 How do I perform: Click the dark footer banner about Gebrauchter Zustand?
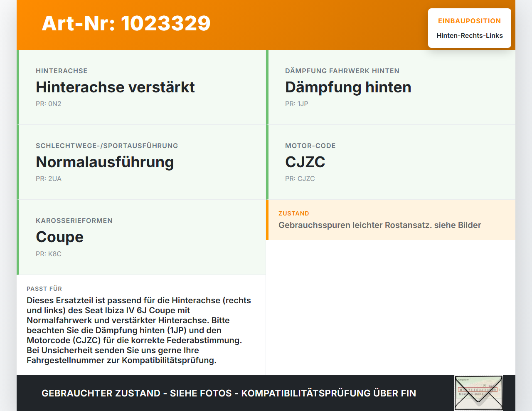[266, 393]
